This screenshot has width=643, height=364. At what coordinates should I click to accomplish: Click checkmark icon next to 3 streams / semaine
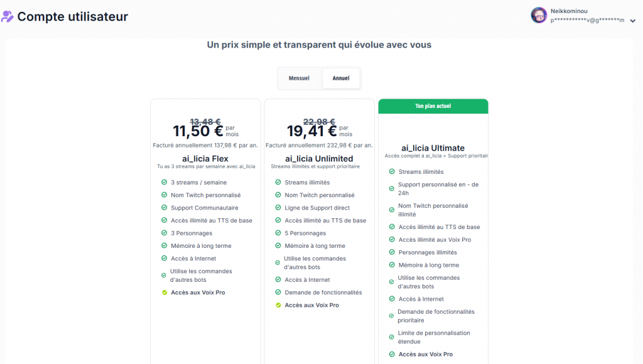click(164, 183)
